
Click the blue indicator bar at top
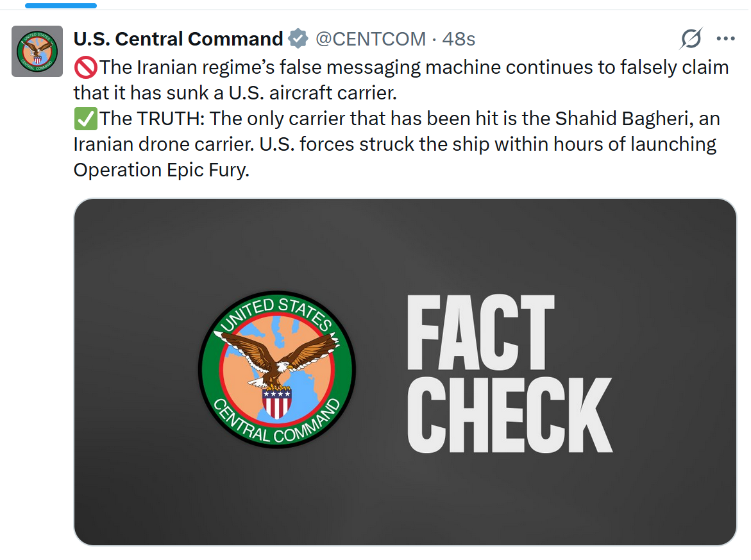pos(61,6)
